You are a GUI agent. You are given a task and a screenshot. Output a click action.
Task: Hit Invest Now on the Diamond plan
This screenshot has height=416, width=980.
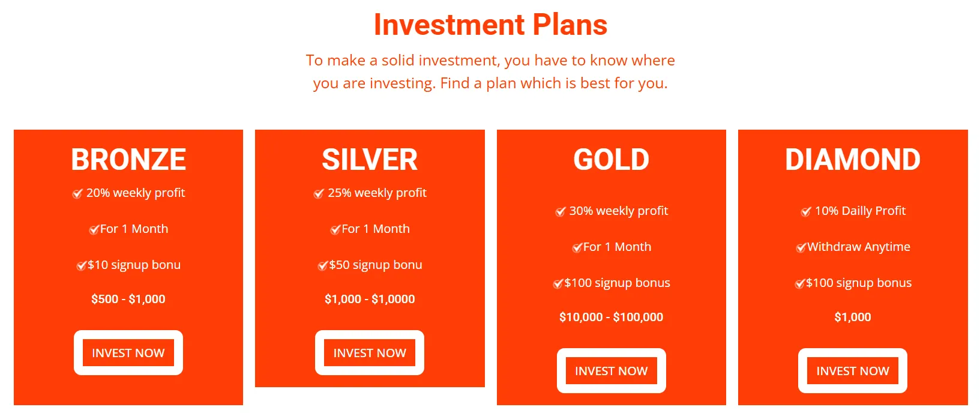click(852, 371)
